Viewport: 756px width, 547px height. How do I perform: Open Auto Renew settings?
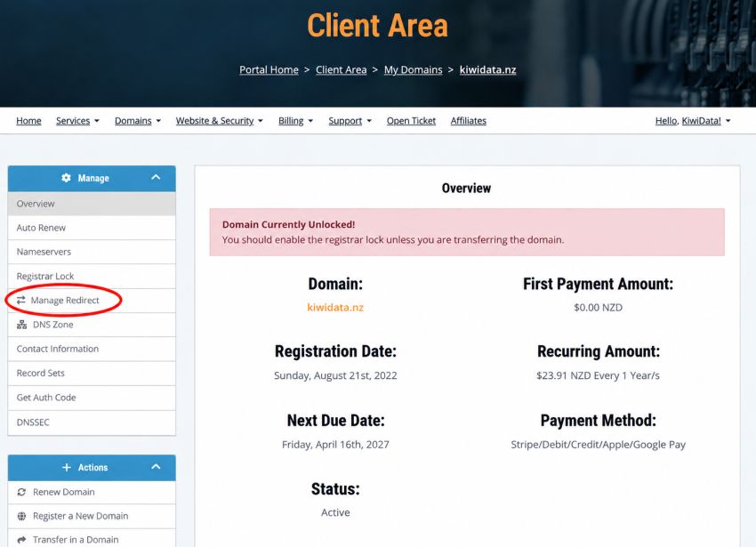[92, 228]
